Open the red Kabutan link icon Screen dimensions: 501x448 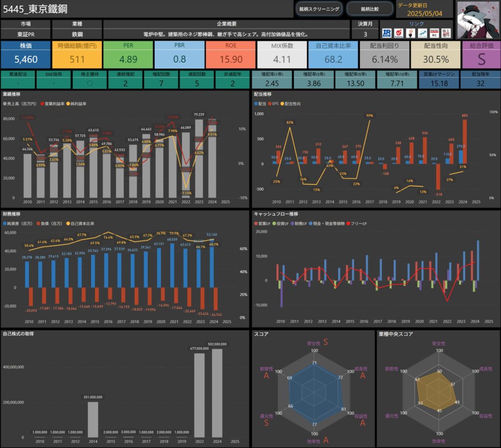point(398,33)
